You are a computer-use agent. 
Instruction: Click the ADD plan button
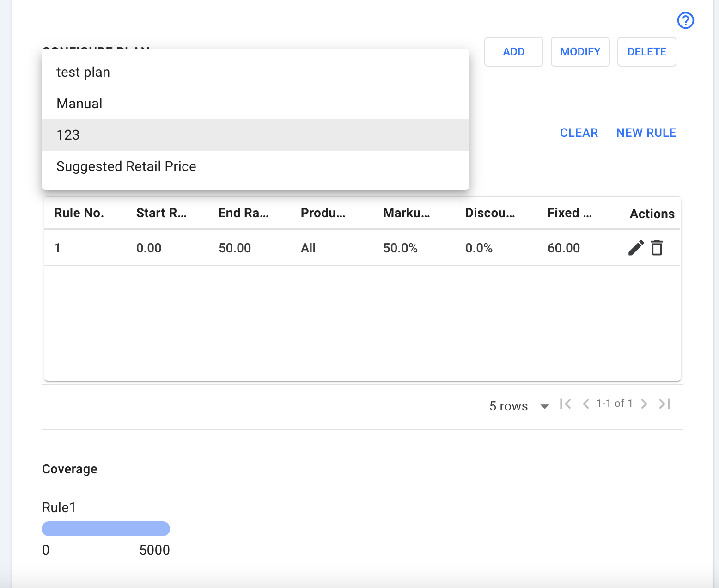tap(513, 52)
